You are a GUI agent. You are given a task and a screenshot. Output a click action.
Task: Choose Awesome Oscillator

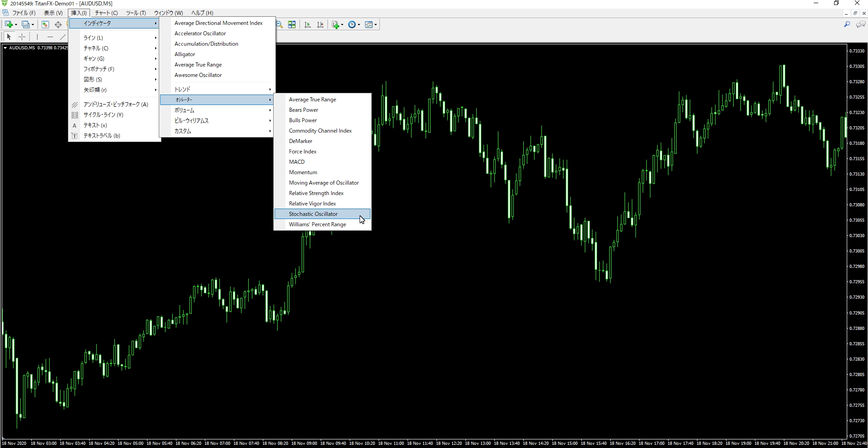[x=217, y=75]
